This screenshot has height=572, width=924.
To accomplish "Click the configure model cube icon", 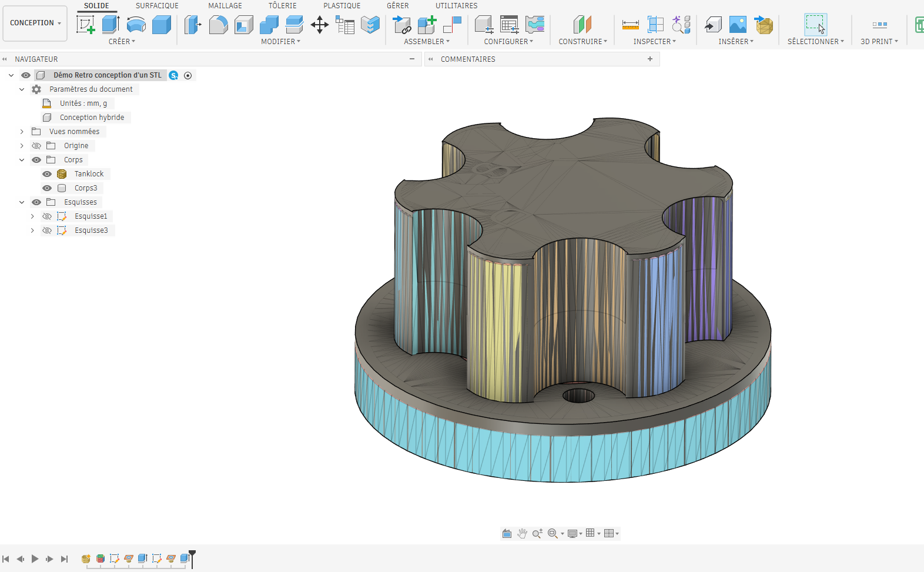I will tap(484, 25).
